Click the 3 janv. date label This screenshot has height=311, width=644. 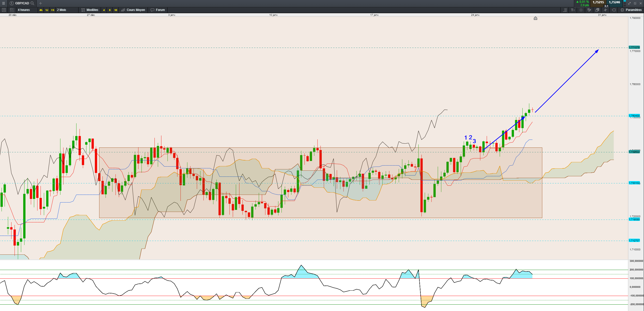click(x=172, y=15)
